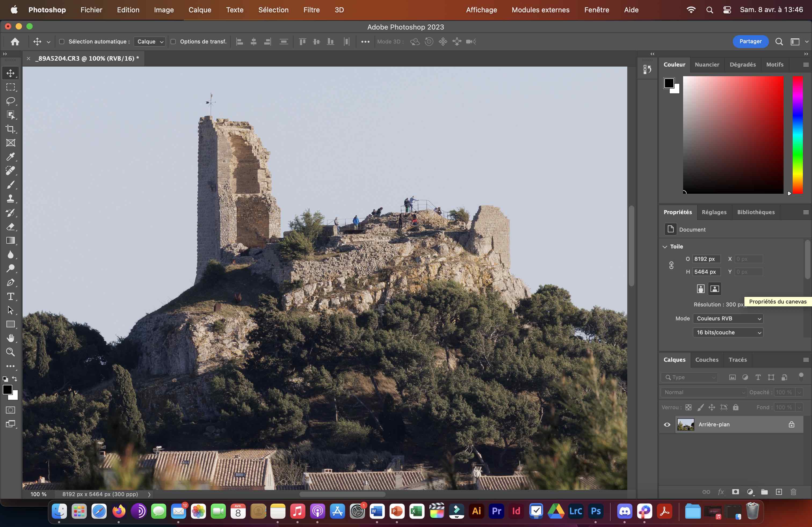This screenshot has height=527, width=812.
Task: Select the Clone Stamp tool
Action: pyautogui.click(x=10, y=199)
